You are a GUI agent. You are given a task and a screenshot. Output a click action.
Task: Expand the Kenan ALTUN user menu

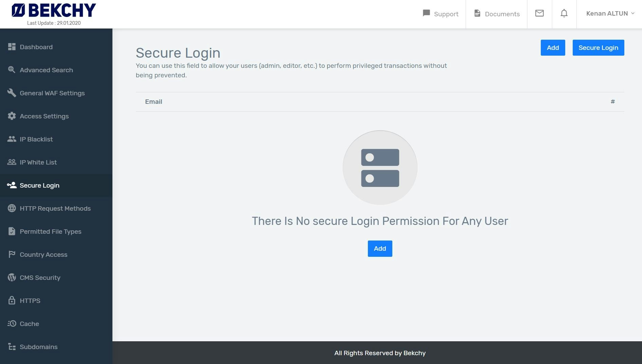[610, 14]
